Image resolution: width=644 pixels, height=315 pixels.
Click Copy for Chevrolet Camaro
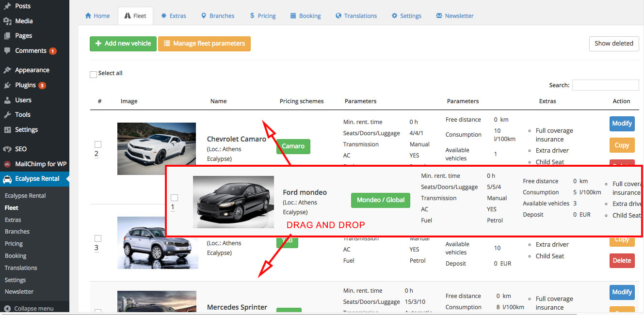pyautogui.click(x=622, y=145)
